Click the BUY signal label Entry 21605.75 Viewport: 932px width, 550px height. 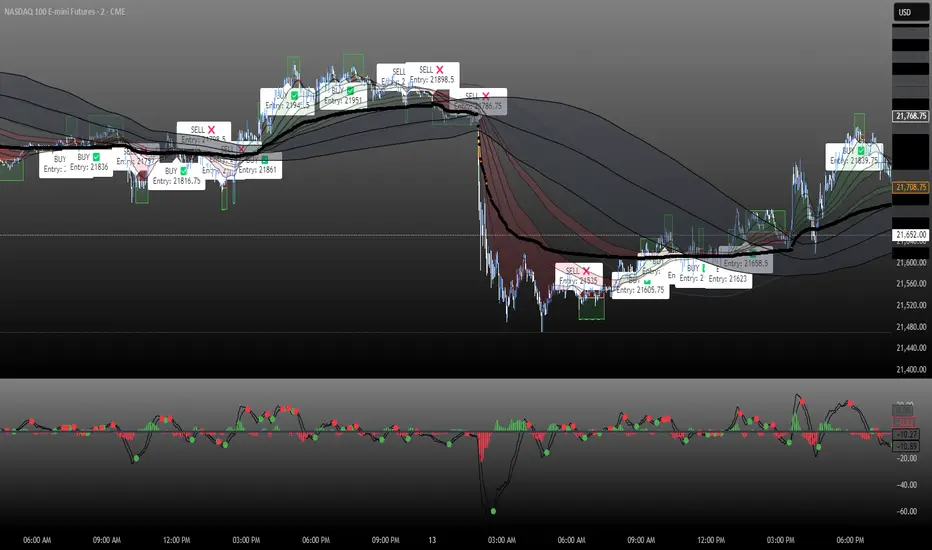640,285
